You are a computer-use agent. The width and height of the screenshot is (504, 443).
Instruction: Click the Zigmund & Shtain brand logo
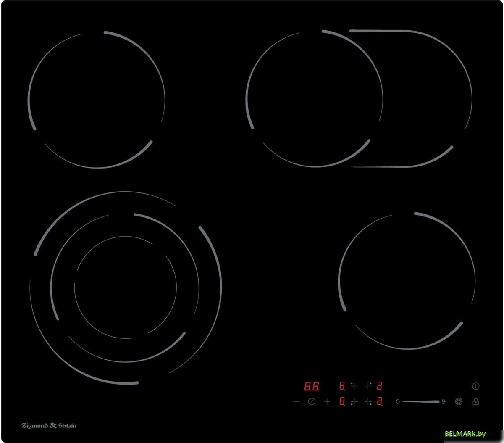click(49, 426)
